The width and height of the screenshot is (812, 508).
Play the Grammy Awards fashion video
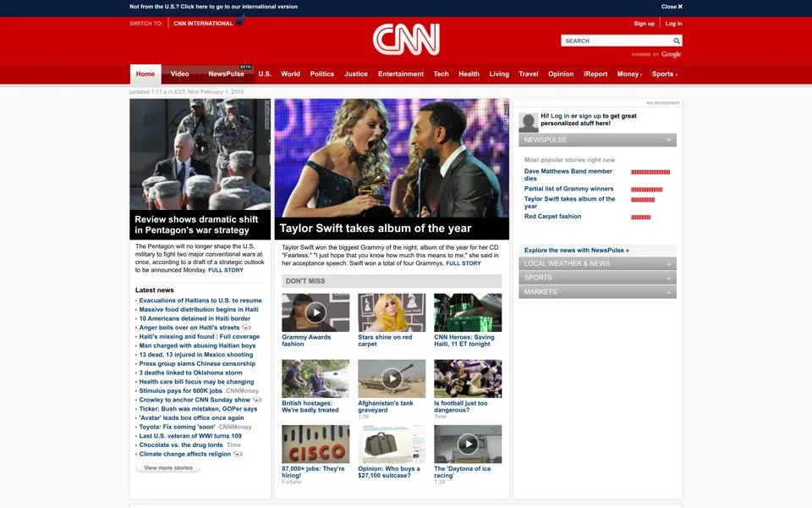(315, 312)
